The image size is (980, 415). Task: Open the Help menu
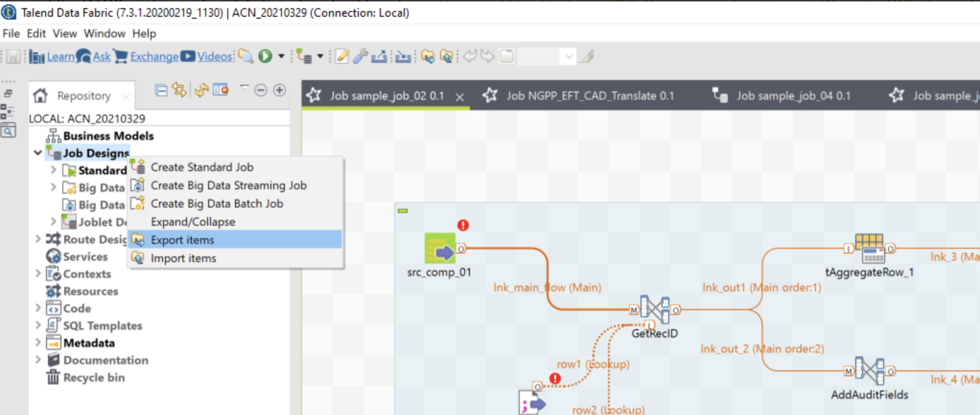(x=144, y=34)
